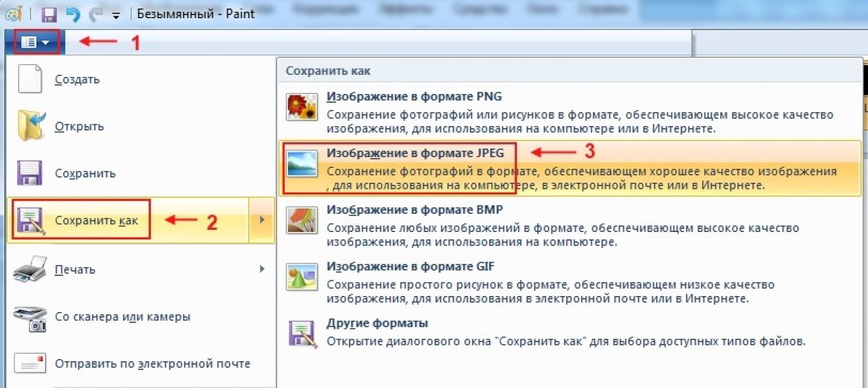Viewport: 868px width, 388px height.
Task: Expand the Сохранить как submenu arrow
Action: click(262, 220)
